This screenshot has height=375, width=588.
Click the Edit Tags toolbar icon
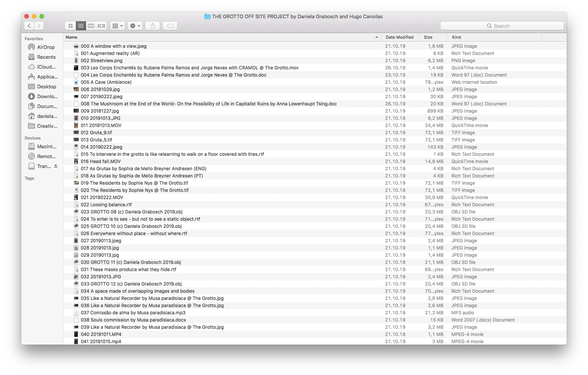(170, 26)
